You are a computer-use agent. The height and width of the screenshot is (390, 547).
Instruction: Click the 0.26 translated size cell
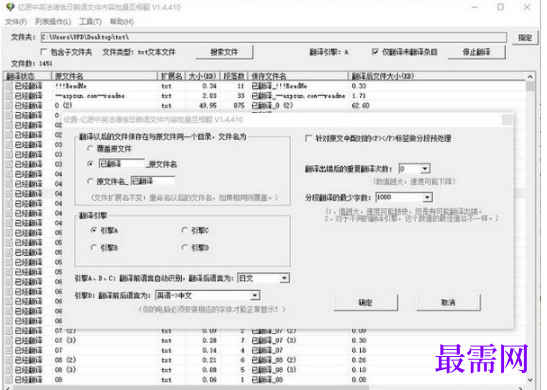coord(359,360)
